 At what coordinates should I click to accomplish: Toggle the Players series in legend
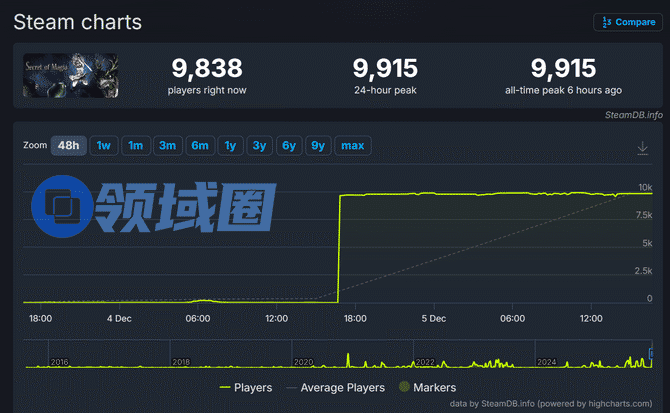(x=246, y=387)
